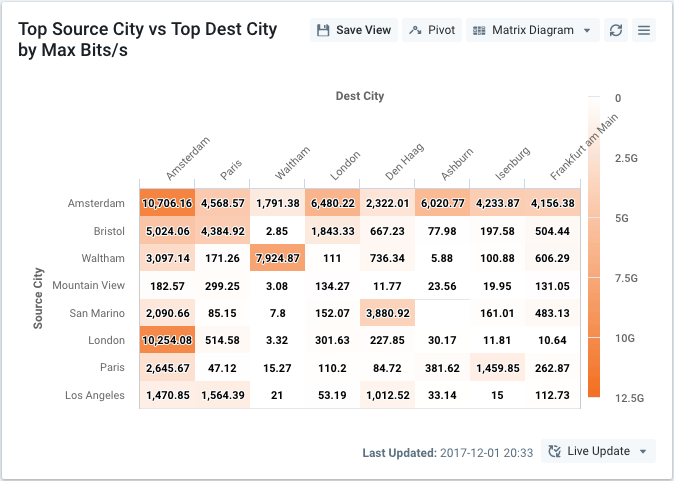Screen dimensions: 674x481
Task: Click the Mountain View row label
Action: click(89, 285)
